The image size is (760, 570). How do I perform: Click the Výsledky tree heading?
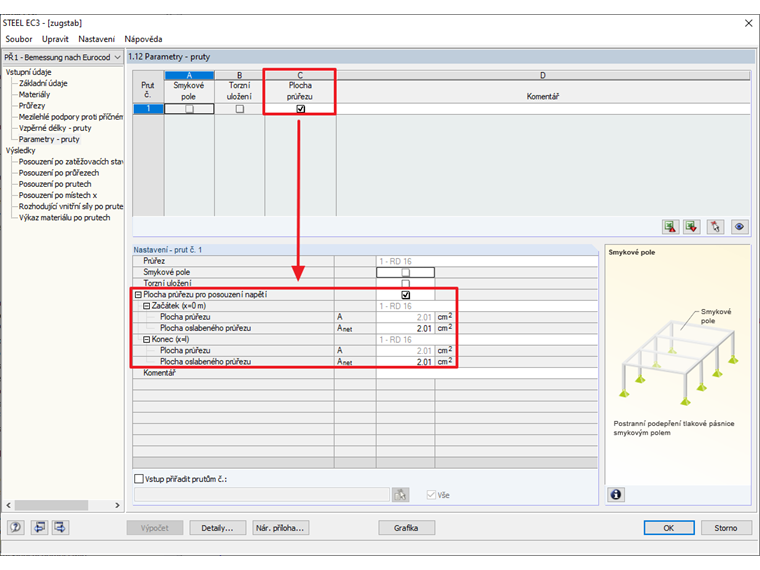pos(20,150)
